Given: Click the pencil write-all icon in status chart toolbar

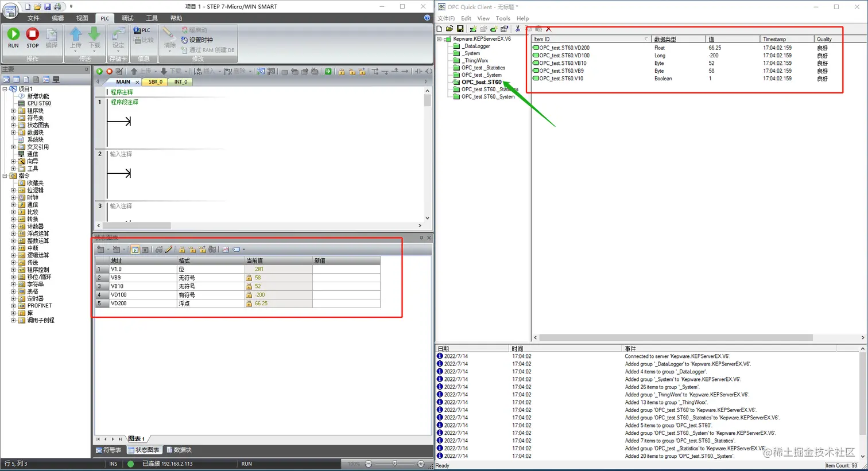Looking at the screenshot, I should coord(169,250).
